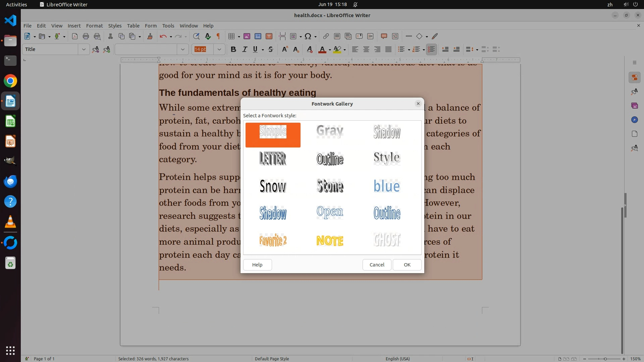644x362 pixels.
Task: Toggle formatting marks pilcrow button
Action: click(x=218, y=36)
